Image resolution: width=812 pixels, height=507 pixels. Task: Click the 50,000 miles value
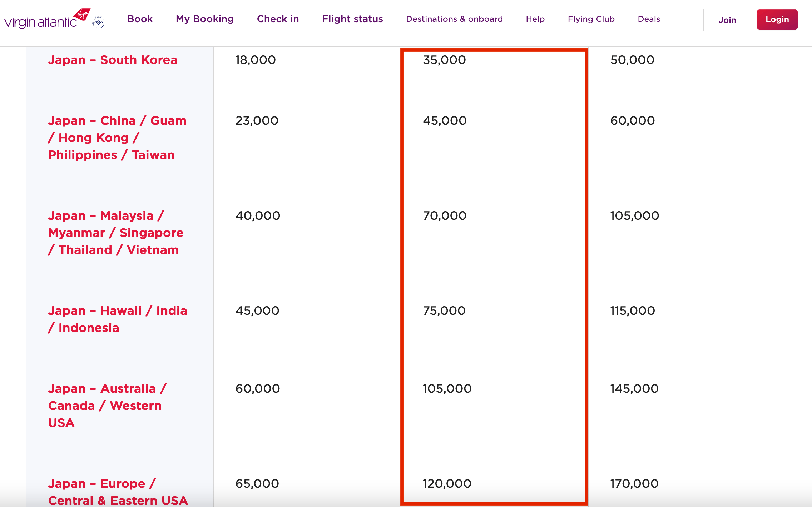tap(632, 60)
